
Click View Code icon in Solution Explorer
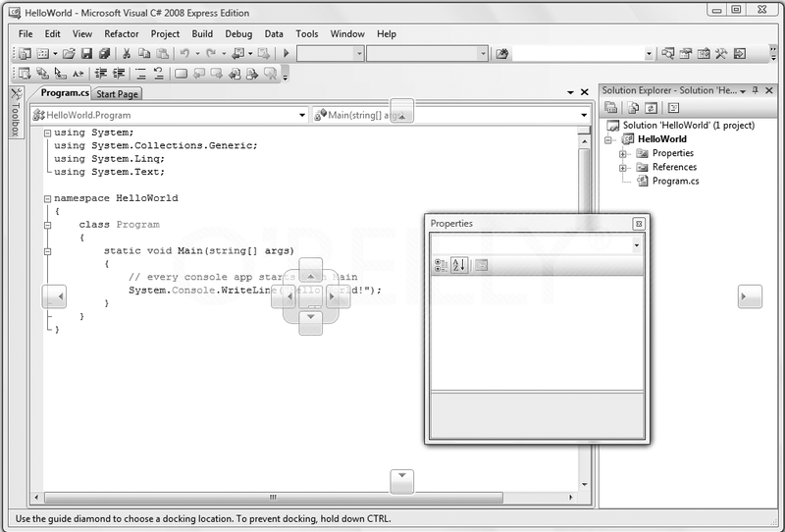673,108
